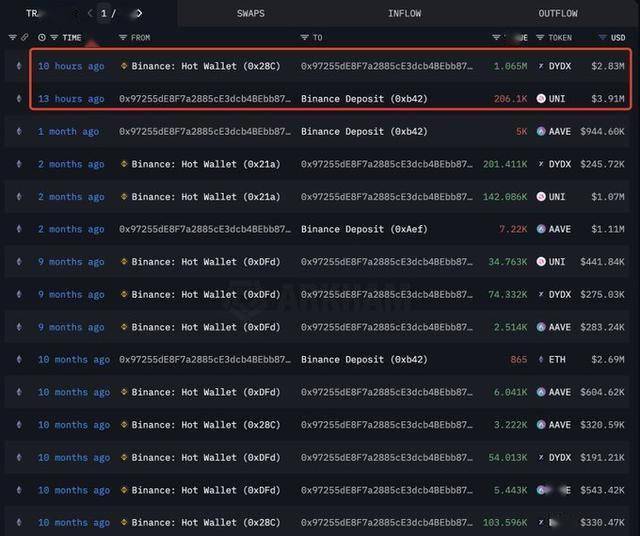Open Binance: Hot Wallet (0x21a) in $1.07M row
Screen dimensions: 640x536
[x=206, y=197]
